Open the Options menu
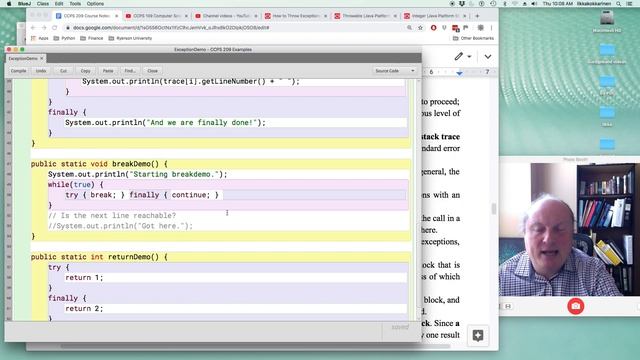The image size is (640, 360). [x=95, y=4]
